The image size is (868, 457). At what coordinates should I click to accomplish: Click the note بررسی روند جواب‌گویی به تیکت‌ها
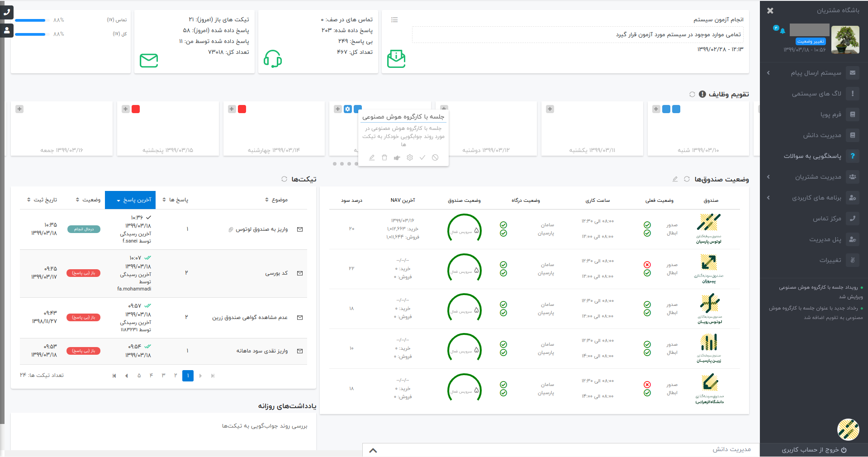point(265,426)
